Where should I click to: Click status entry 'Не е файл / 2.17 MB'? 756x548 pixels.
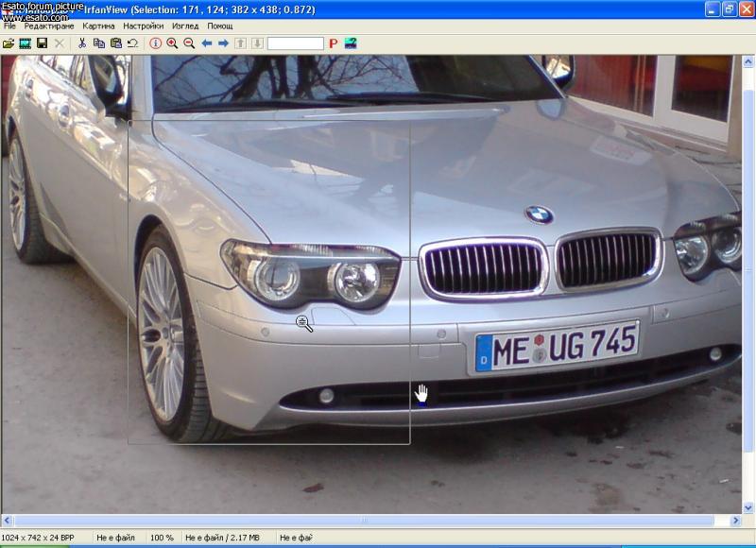[222, 538]
